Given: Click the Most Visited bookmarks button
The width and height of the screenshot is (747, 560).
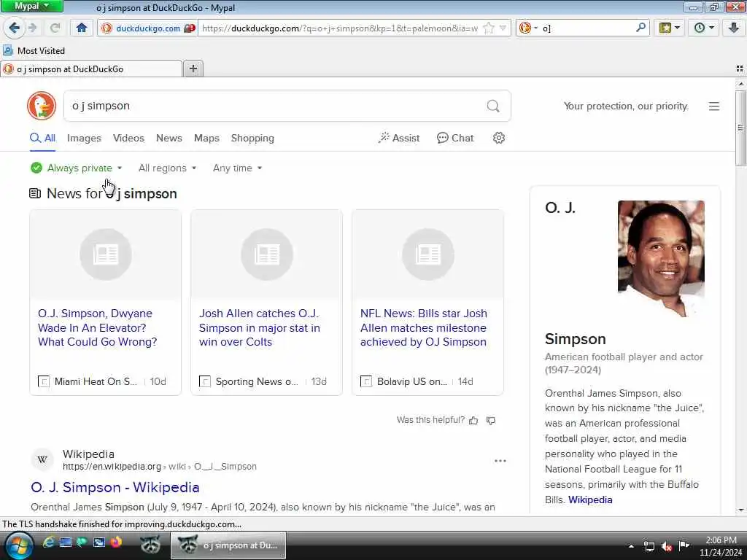Looking at the screenshot, I should click(x=34, y=50).
